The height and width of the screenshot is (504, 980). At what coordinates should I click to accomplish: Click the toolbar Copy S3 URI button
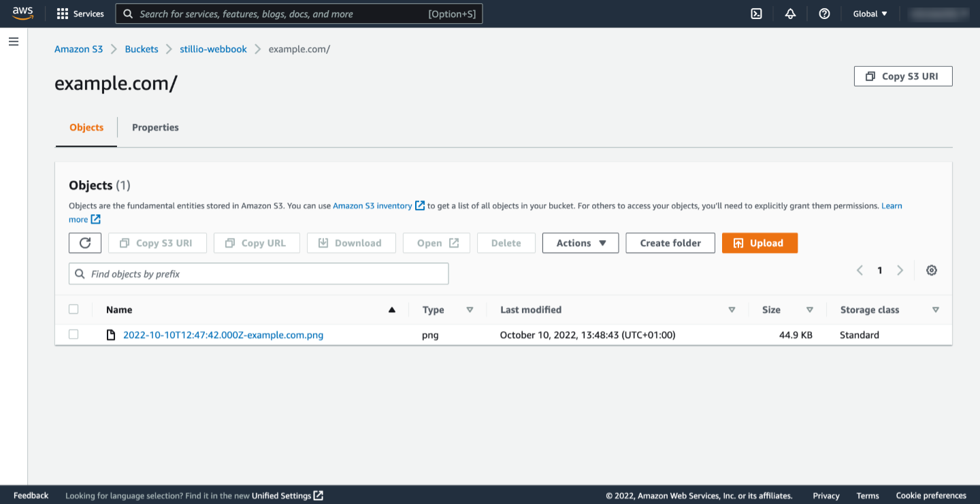point(157,243)
